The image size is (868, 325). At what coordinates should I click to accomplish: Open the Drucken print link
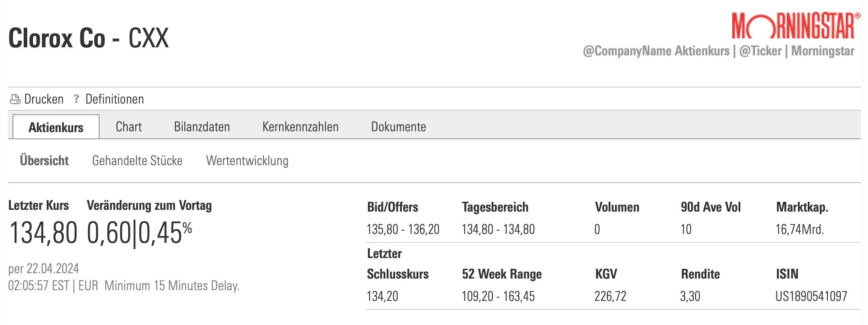(x=44, y=99)
